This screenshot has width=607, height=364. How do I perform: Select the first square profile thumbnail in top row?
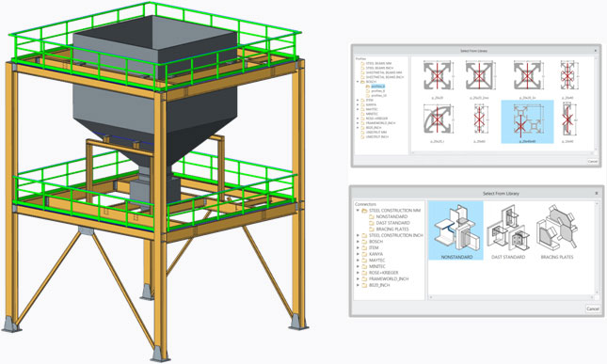pyautogui.click(x=437, y=78)
